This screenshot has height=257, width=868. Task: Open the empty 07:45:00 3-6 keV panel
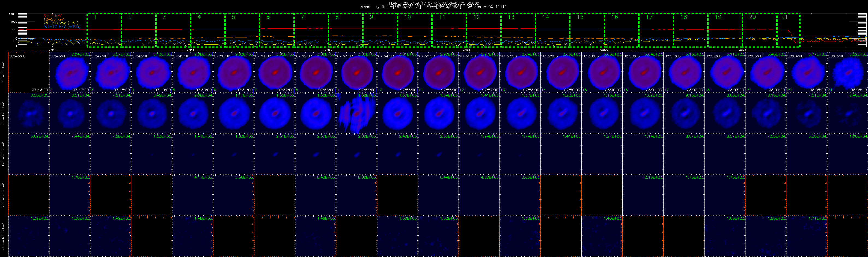coord(29,72)
